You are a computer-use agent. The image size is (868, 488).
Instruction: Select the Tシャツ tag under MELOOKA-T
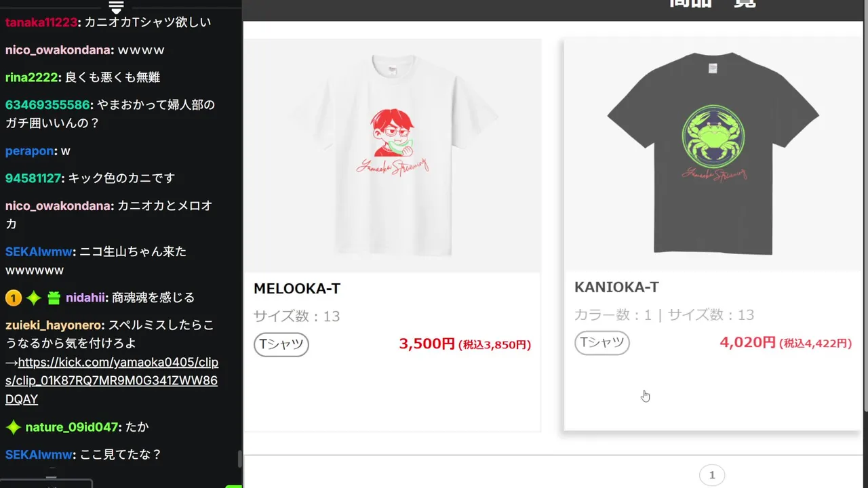pos(281,344)
